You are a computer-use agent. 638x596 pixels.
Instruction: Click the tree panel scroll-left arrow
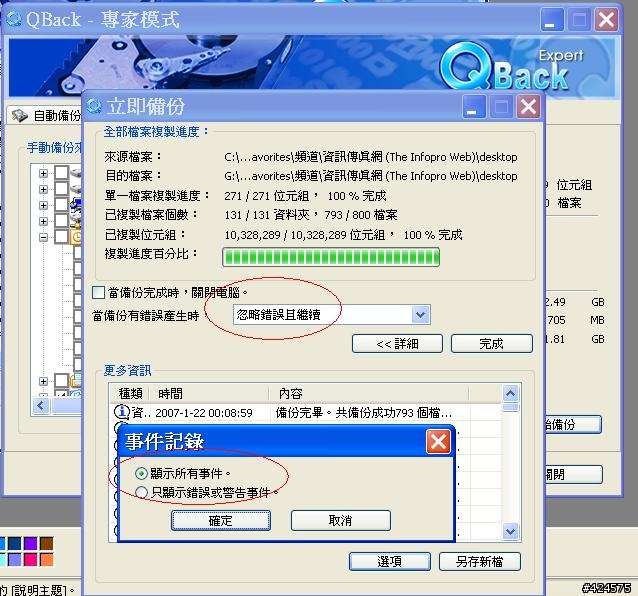click(41, 406)
